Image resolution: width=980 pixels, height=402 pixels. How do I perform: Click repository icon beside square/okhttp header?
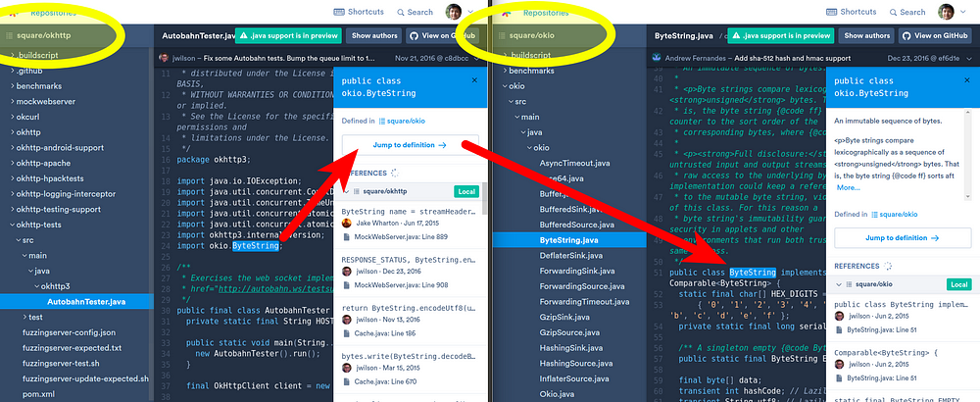(9, 35)
